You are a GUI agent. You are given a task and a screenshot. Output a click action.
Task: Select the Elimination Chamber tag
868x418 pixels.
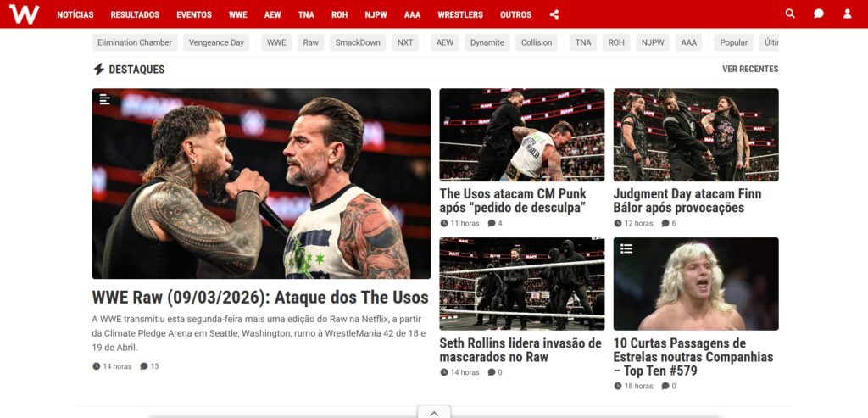135,42
